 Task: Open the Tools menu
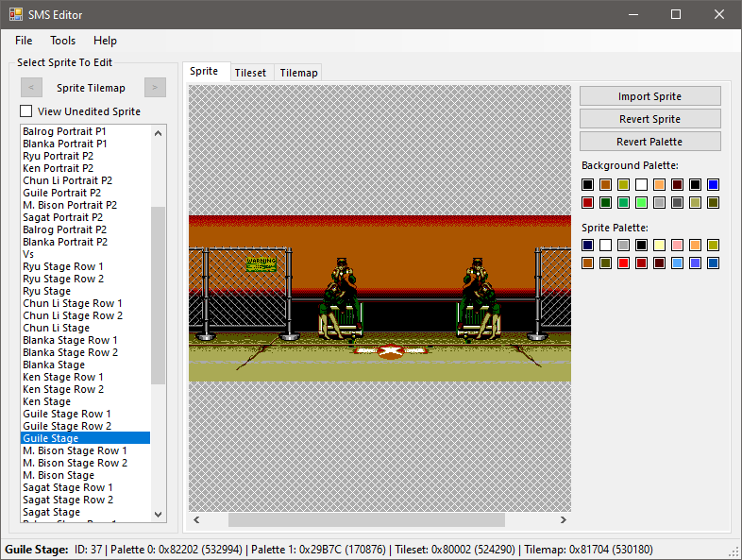tap(63, 41)
